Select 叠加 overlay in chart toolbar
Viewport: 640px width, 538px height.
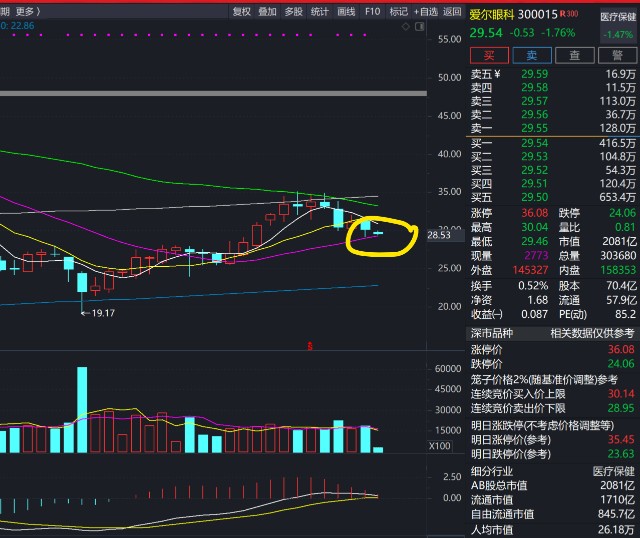click(267, 12)
